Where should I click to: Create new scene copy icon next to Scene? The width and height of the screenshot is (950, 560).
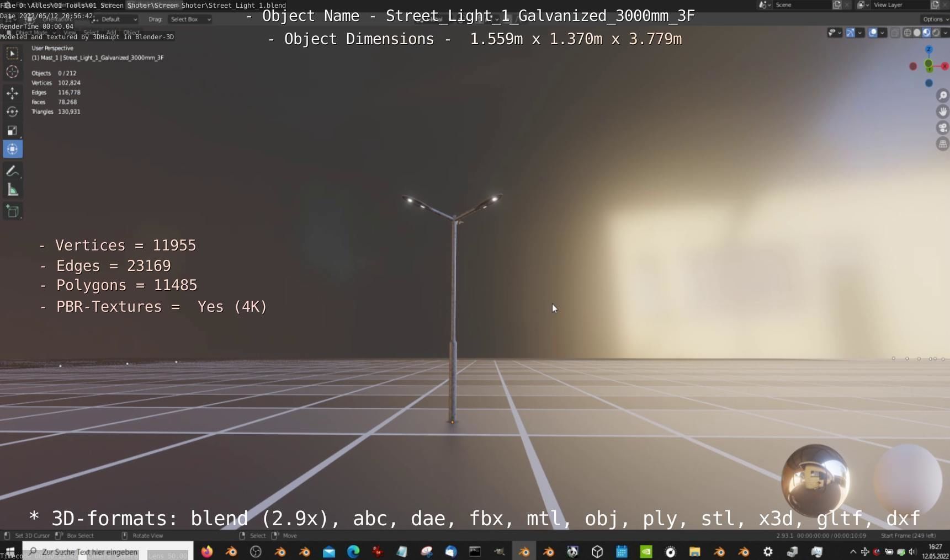click(837, 5)
